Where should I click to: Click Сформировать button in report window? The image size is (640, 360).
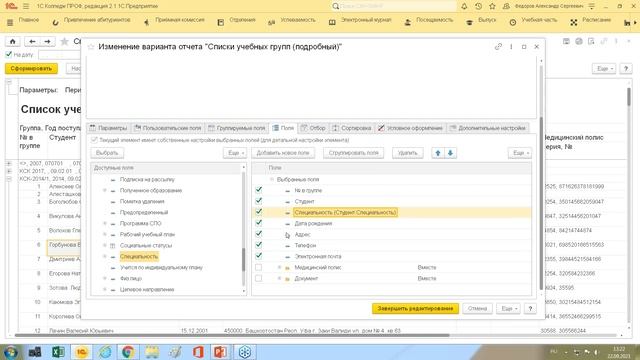[31, 69]
